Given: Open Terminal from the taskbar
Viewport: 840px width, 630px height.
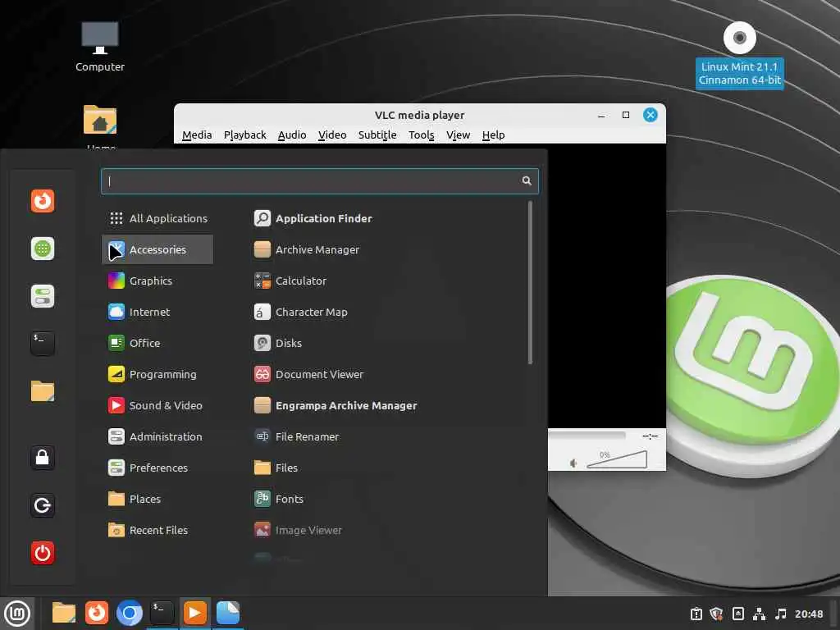Looking at the screenshot, I should point(162,614).
